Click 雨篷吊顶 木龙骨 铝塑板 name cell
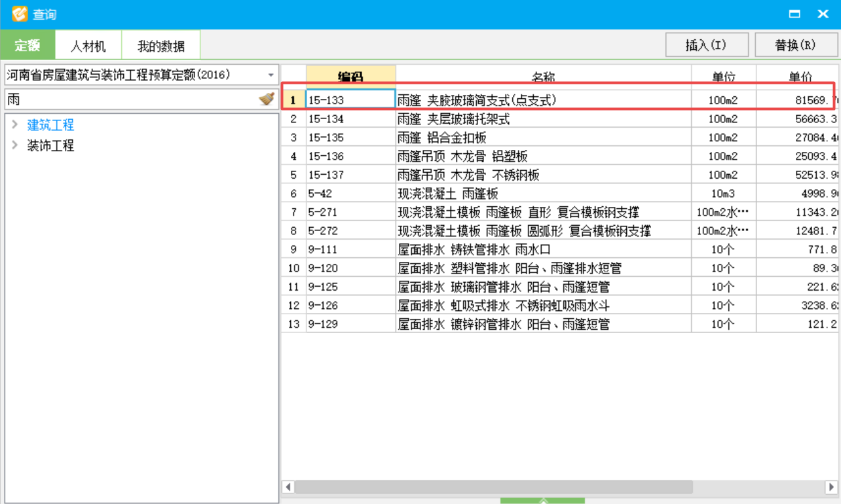 [x=544, y=156]
